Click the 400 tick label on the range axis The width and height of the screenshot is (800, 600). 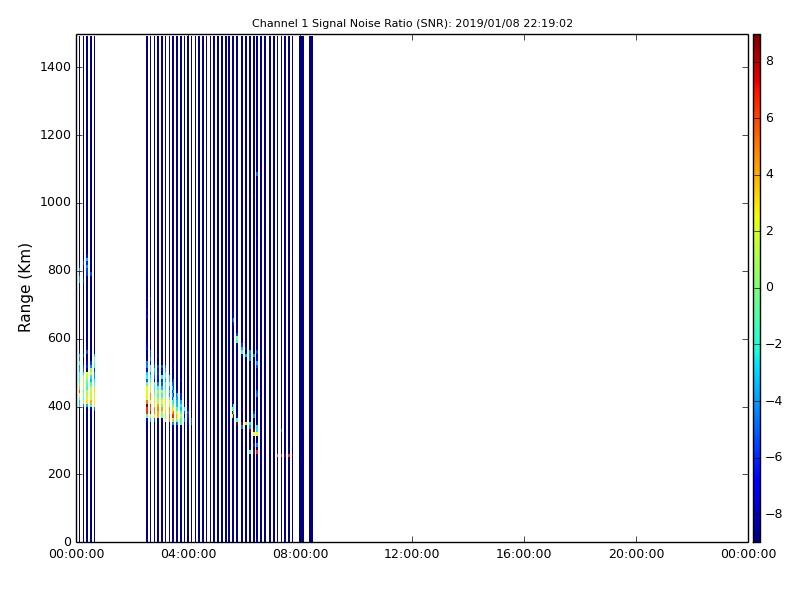[59, 407]
